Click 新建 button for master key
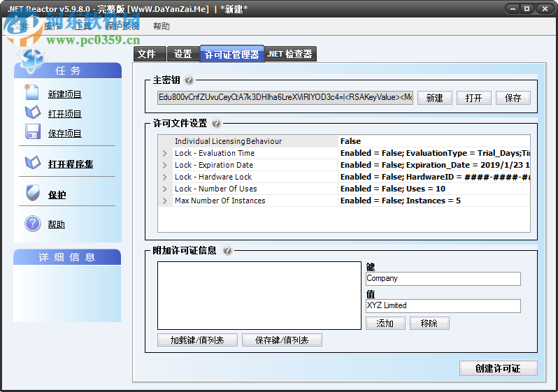Image resolution: width=558 pixels, height=392 pixels. 434,98
